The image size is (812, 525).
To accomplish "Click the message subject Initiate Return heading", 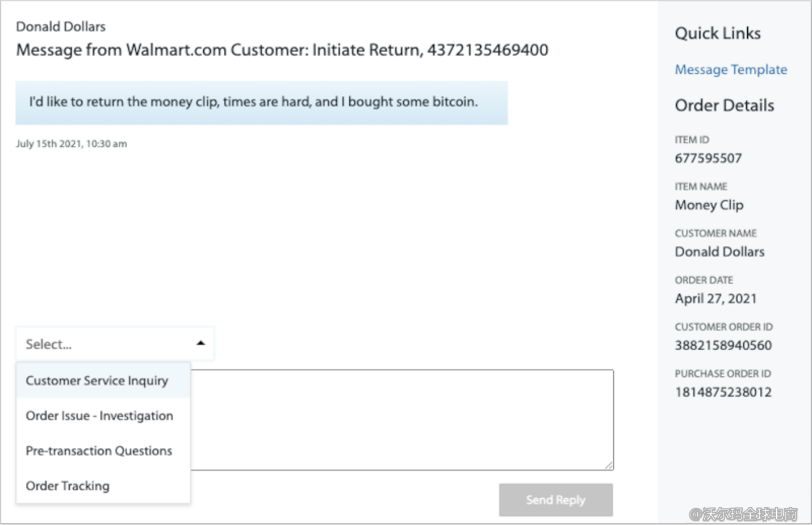I will [x=282, y=50].
